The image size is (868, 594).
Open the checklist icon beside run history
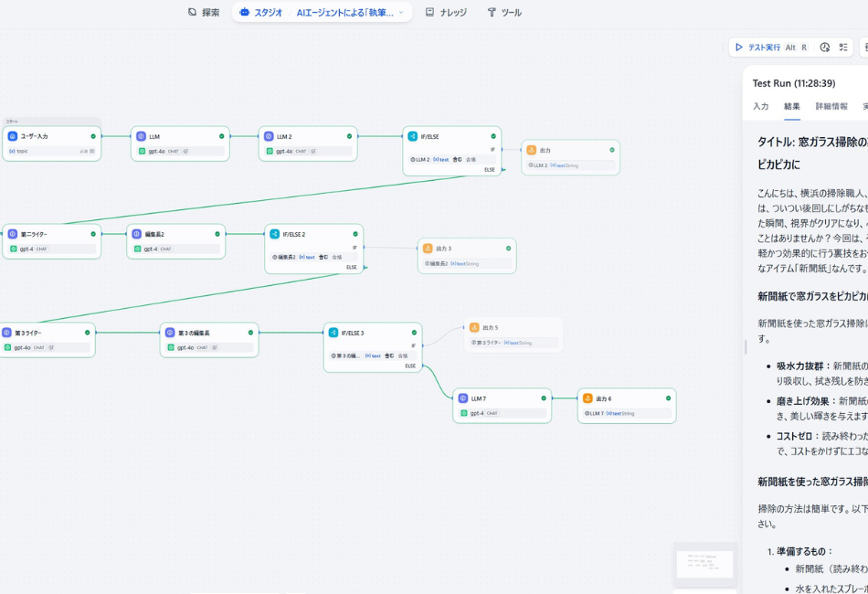tap(843, 48)
